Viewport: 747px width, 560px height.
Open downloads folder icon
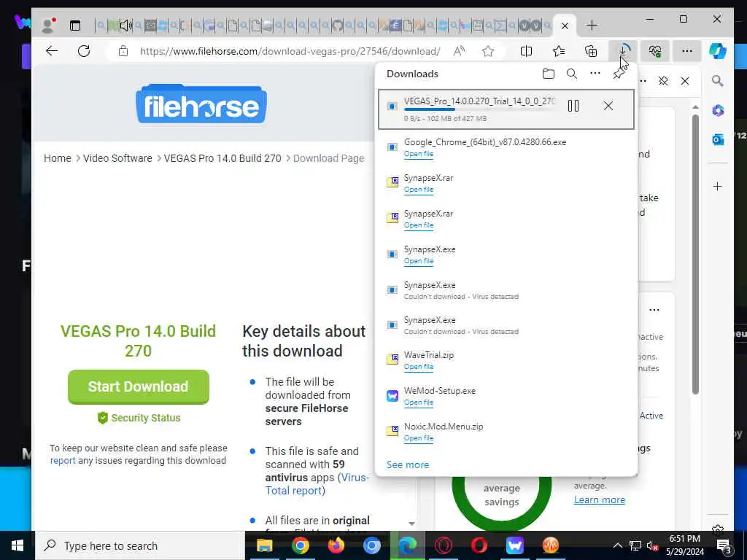tap(549, 74)
